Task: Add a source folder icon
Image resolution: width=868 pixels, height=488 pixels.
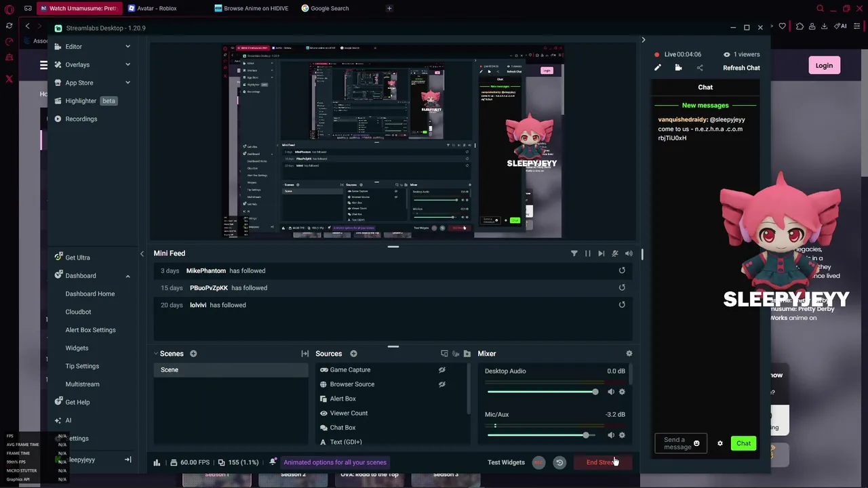Action: pos(467,354)
